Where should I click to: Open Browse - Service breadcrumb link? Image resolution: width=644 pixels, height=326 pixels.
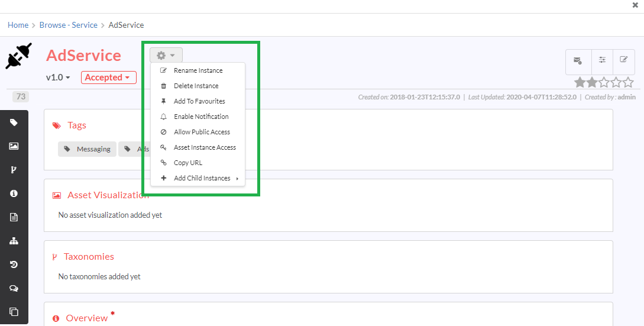coord(68,25)
